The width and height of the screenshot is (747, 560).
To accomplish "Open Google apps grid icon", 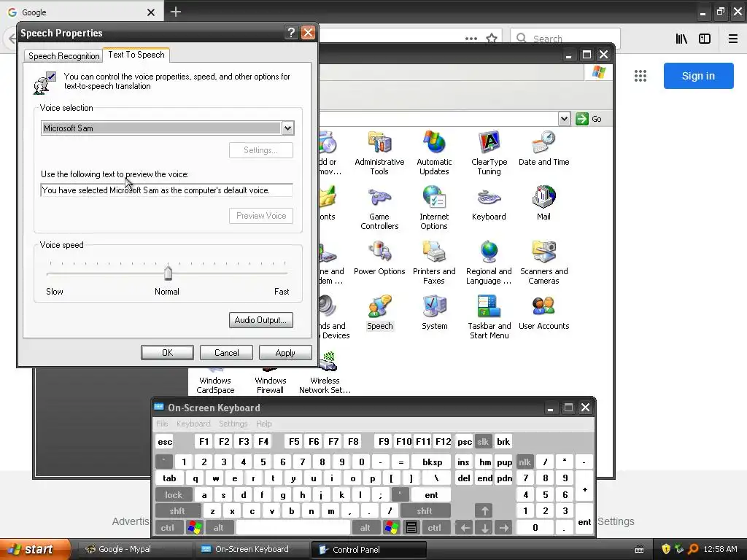I will [640, 76].
